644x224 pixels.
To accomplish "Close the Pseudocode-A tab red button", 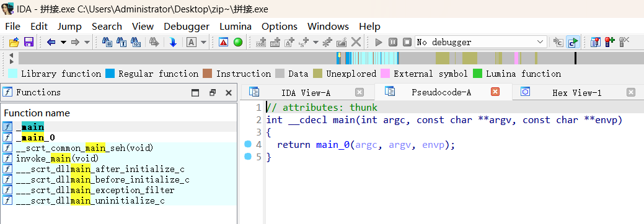I will 495,92.
